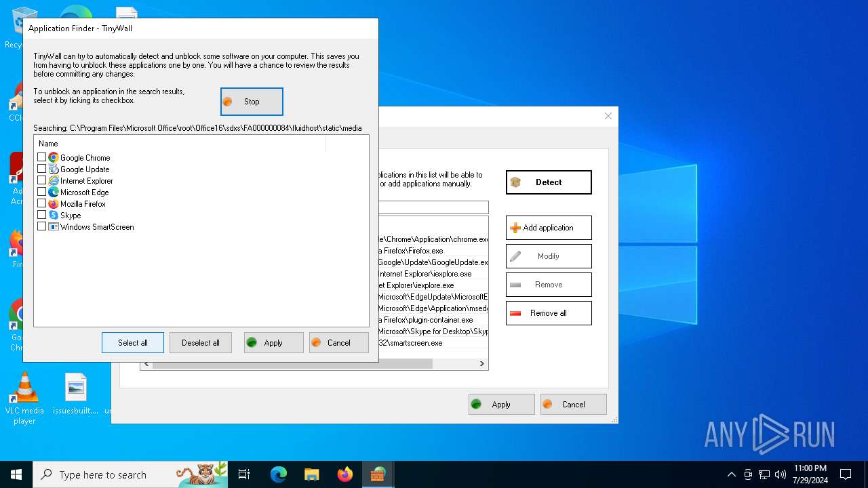Viewport: 868px width, 488px height.
Task: Click the Name column header
Action: coord(180,144)
